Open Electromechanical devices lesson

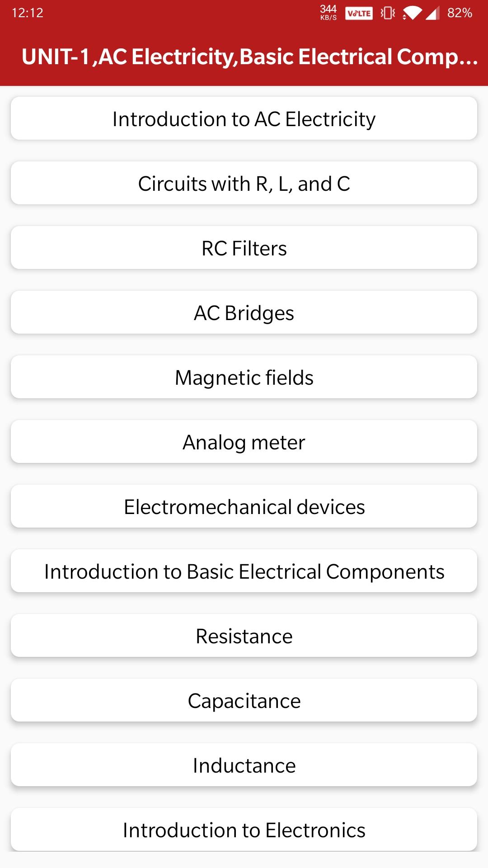tap(244, 507)
